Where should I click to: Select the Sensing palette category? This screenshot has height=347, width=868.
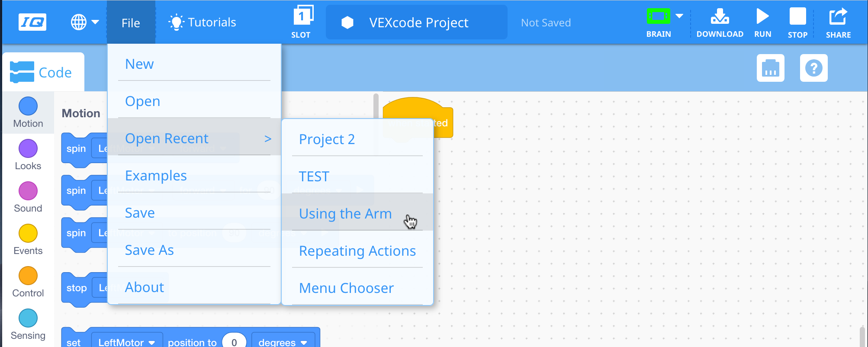[28, 324]
